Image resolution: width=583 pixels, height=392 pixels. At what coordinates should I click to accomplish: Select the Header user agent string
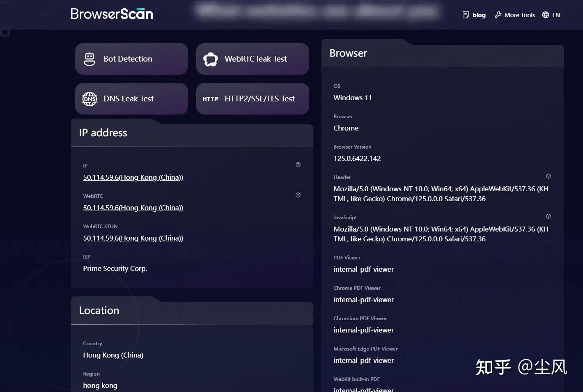[x=441, y=194]
